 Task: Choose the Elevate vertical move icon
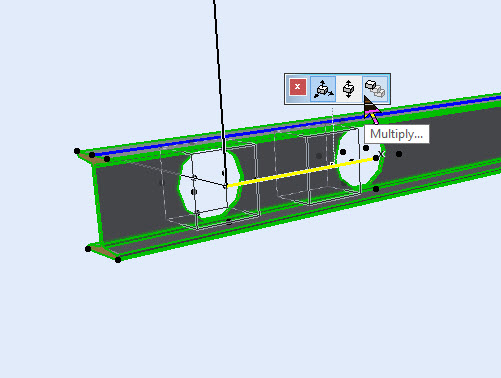click(348, 89)
